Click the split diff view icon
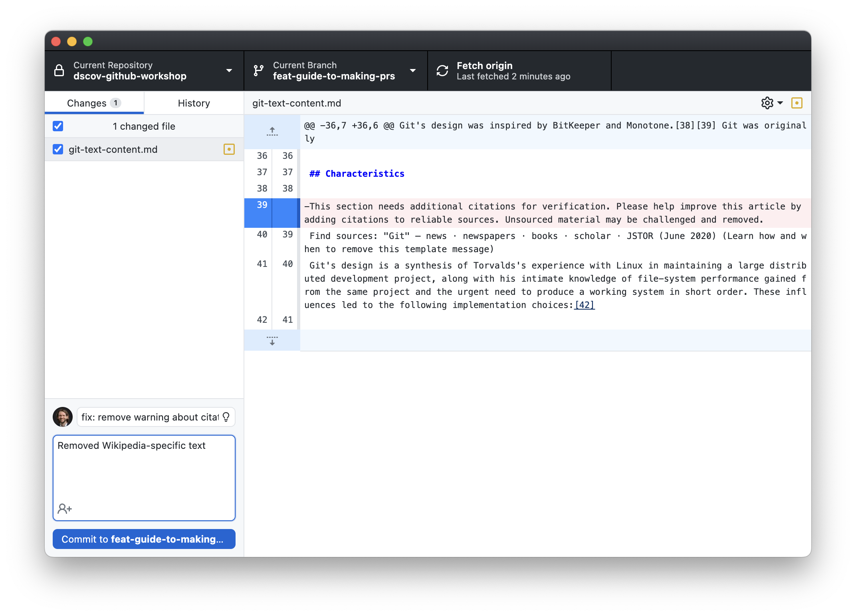Viewport: 856px width, 616px height. pyautogui.click(x=773, y=103)
